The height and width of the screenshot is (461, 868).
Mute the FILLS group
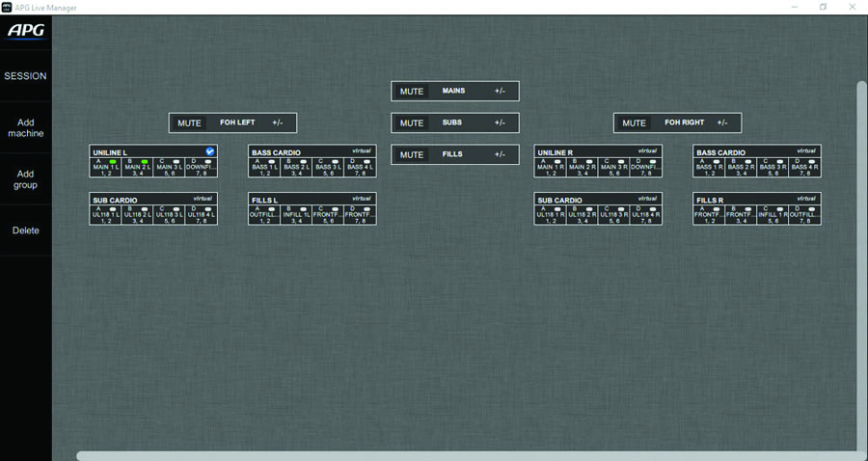click(x=412, y=155)
